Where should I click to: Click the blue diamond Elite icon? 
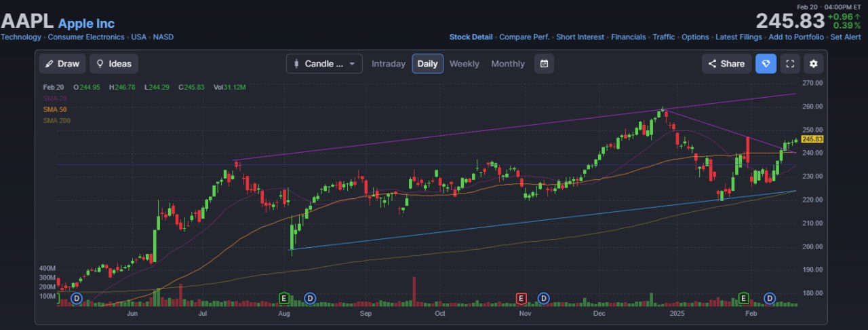click(766, 64)
